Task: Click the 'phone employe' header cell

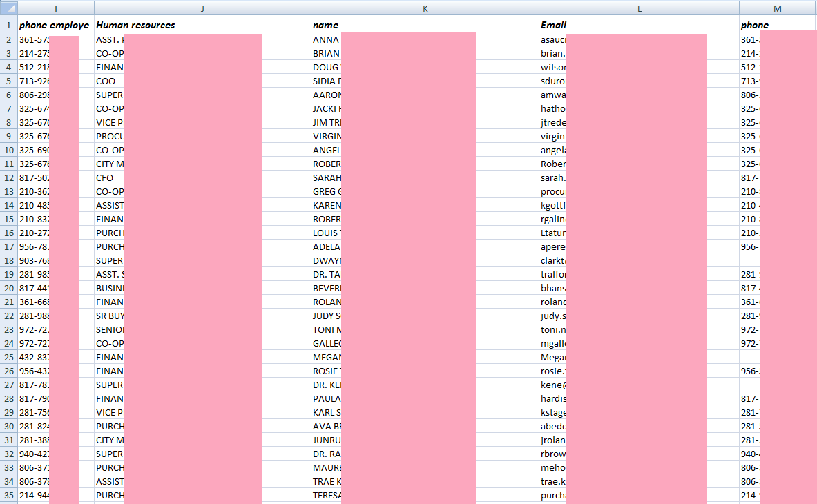Action: pos(54,25)
